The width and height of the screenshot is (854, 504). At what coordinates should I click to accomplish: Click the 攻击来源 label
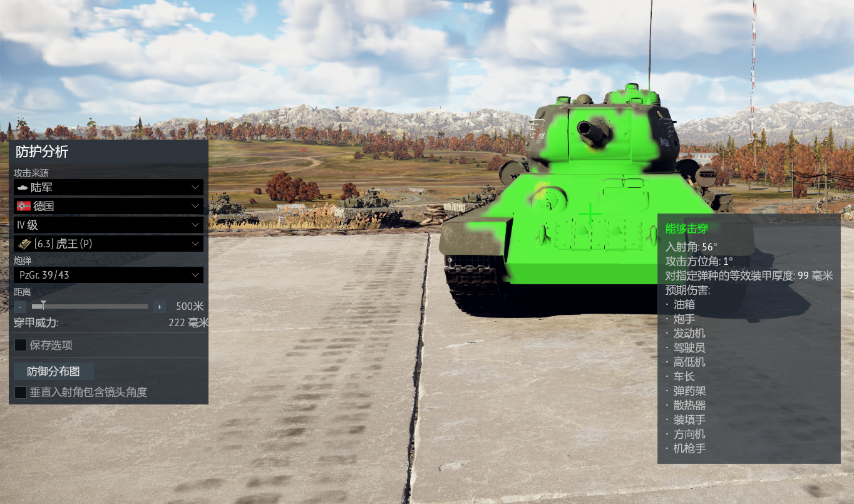(x=31, y=173)
